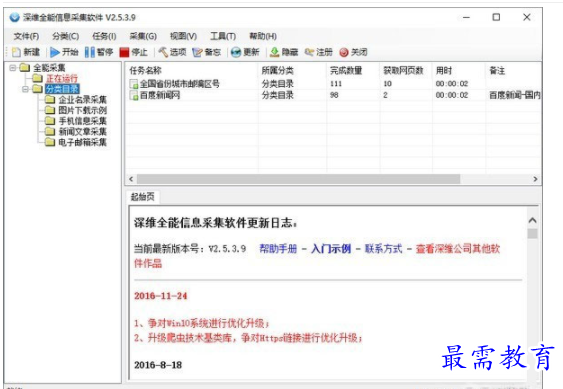The image size is (563, 389).
Task: Start collection with the 开始 play icon
Action: pos(55,52)
